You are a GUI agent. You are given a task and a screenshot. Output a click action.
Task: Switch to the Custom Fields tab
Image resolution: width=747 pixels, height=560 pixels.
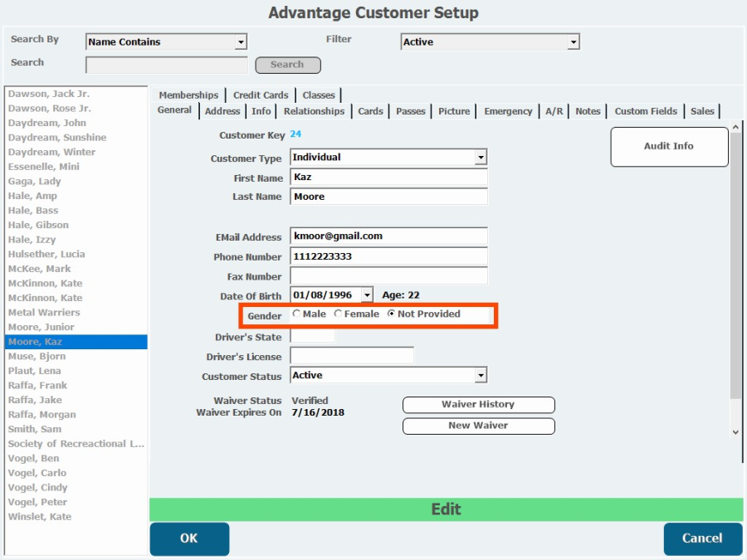(x=646, y=111)
